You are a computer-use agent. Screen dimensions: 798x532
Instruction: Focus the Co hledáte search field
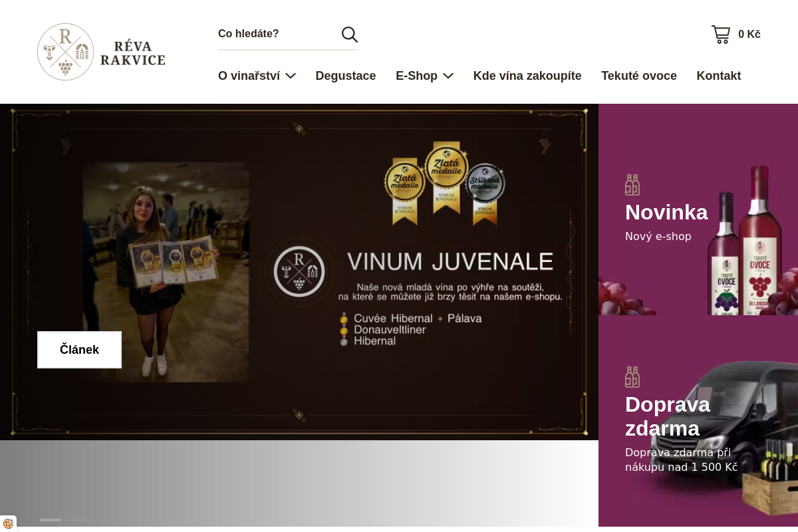click(276, 34)
